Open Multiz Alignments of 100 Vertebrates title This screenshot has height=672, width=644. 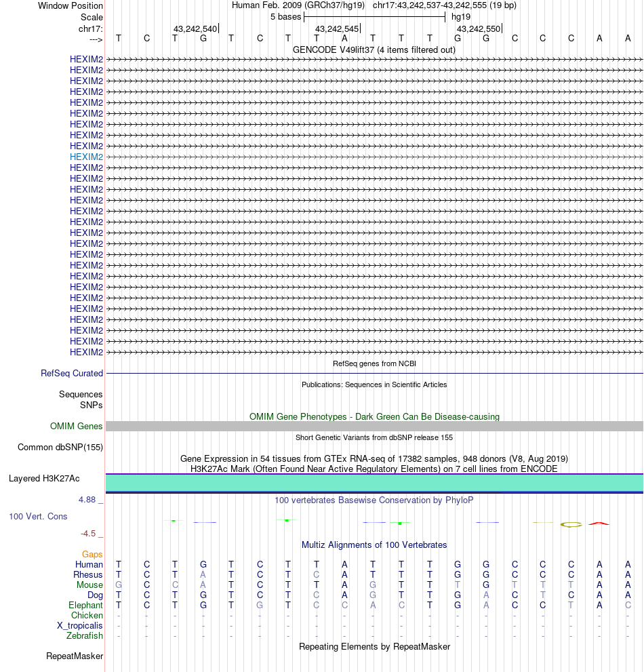(374, 545)
